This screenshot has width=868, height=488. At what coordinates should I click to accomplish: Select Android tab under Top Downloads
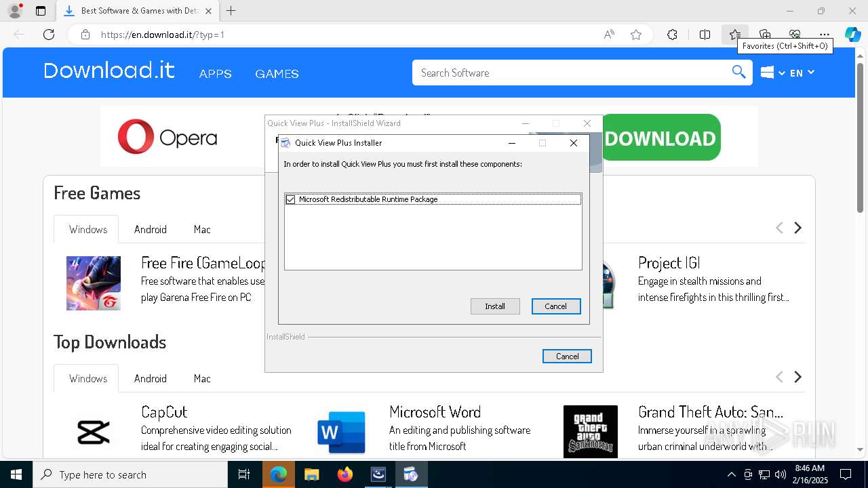[151, 378]
